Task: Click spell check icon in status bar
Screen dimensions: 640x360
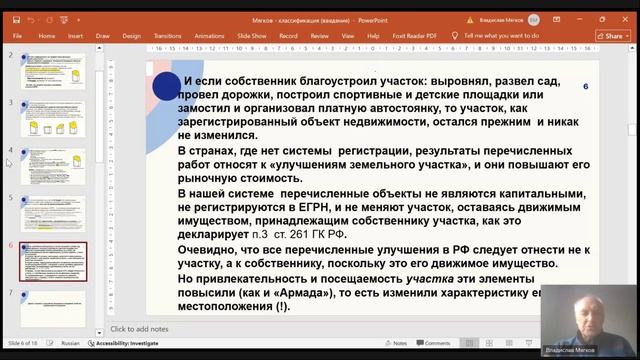Action: [x=50, y=343]
